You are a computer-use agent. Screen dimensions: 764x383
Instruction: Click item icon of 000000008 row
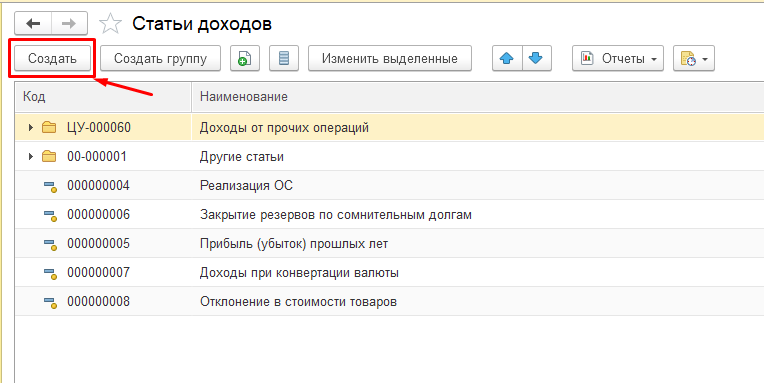click(51, 302)
